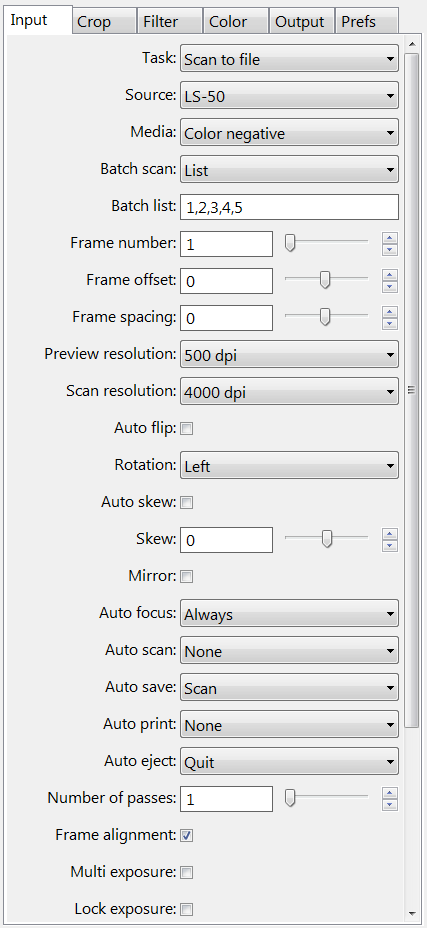This screenshot has height=928, width=427.
Task: Click the Batch list text field
Action: click(289, 207)
